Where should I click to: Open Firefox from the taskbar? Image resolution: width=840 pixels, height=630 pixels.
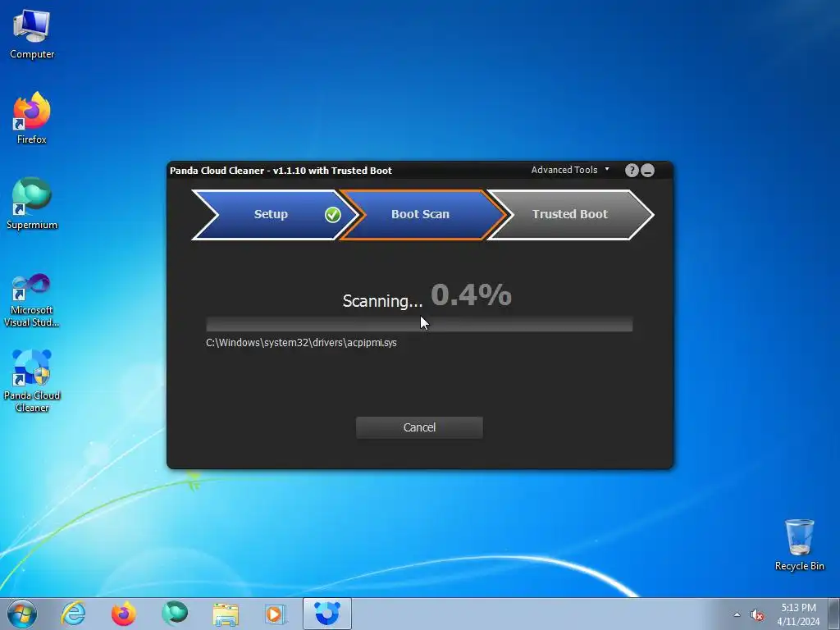click(x=124, y=614)
